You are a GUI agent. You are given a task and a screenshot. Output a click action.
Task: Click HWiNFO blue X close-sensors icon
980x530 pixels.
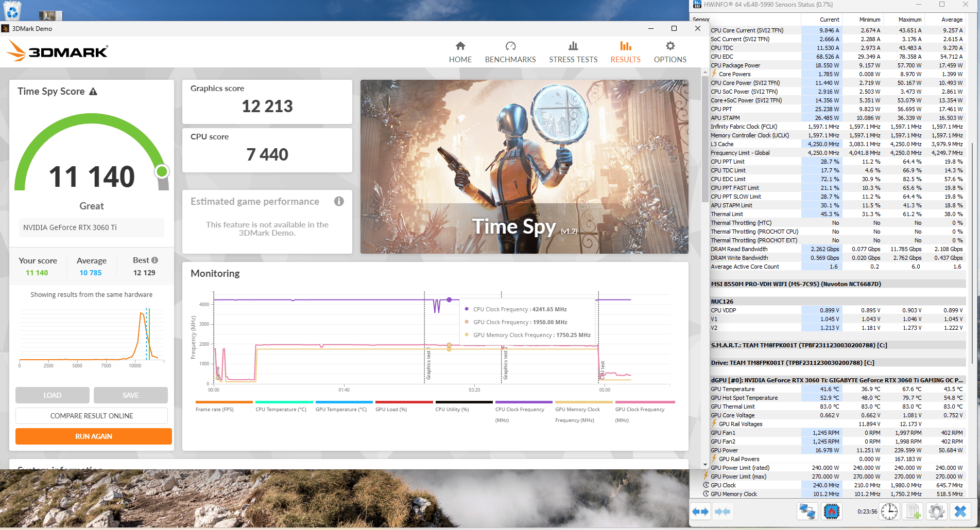(960, 511)
